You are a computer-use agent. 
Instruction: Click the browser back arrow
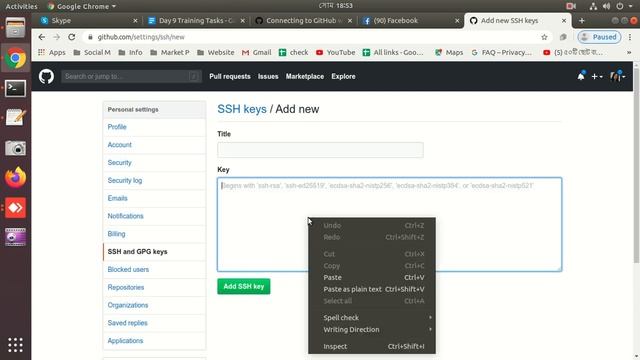42,37
